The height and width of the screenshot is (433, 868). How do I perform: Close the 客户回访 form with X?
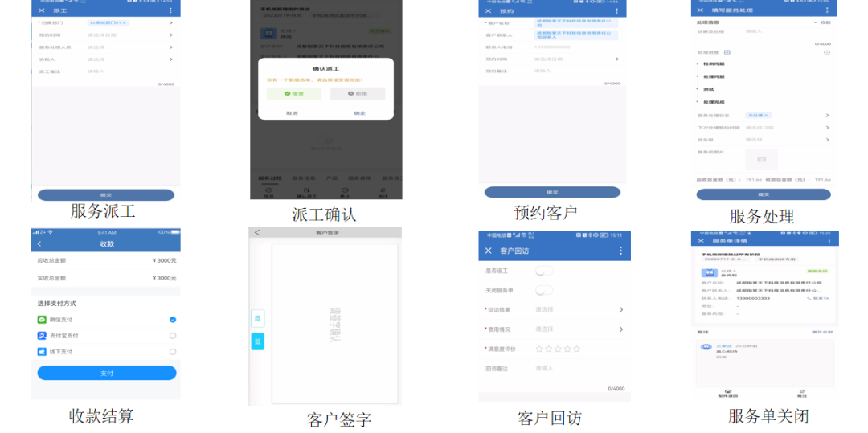coord(489,251)
